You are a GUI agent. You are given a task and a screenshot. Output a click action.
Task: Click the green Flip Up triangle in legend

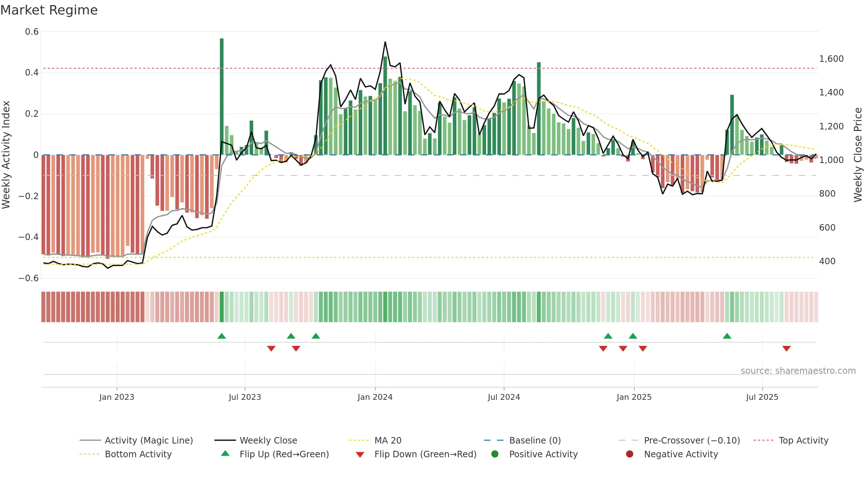225,453
